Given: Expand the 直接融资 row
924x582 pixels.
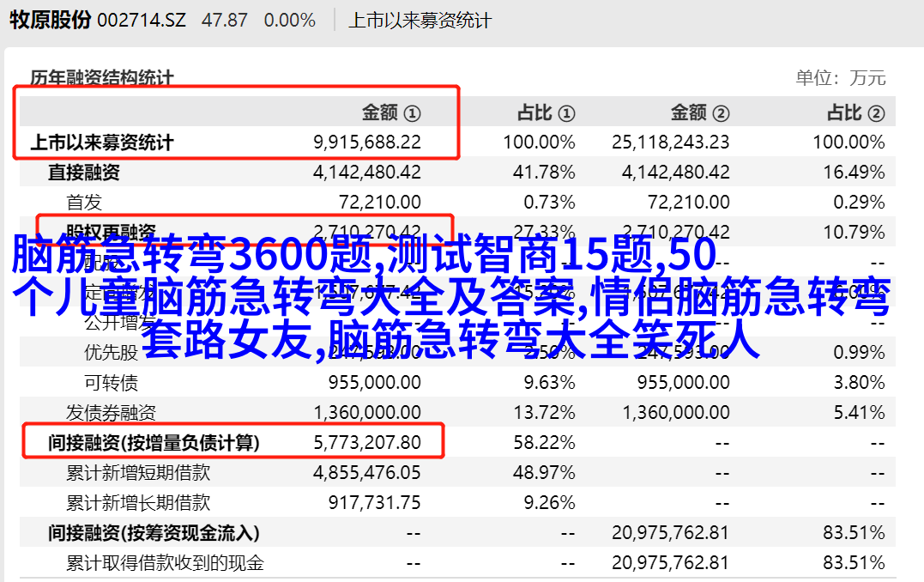Looking at the screenshot, I should click(x=83, y=172).
